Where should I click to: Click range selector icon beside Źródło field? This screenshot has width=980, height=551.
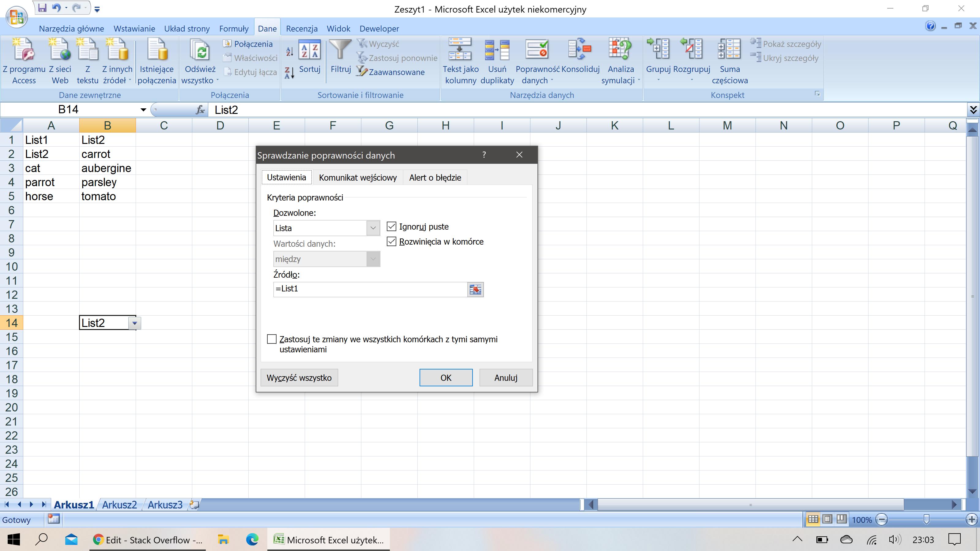[x=475, y=289]
